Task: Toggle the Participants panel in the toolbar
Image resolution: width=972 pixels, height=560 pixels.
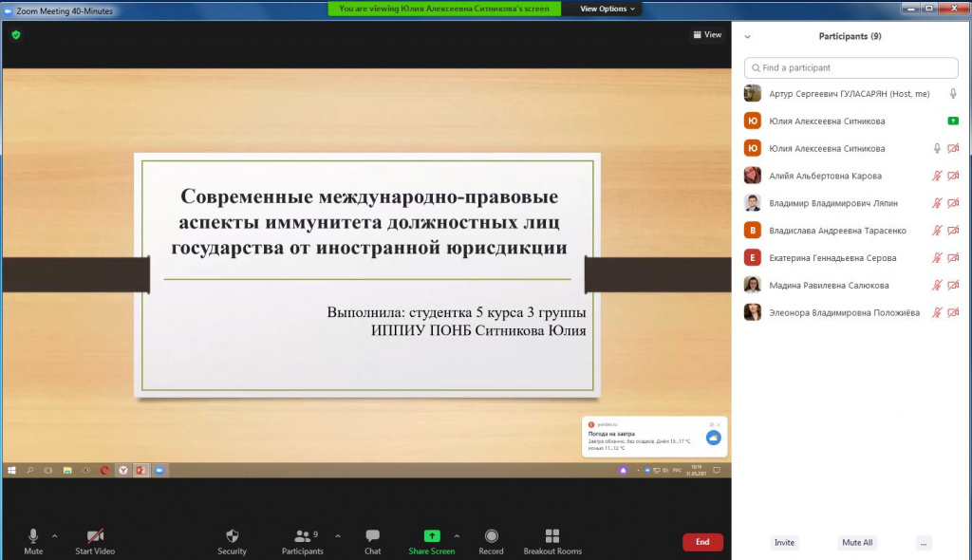Action: coord(303,541)
